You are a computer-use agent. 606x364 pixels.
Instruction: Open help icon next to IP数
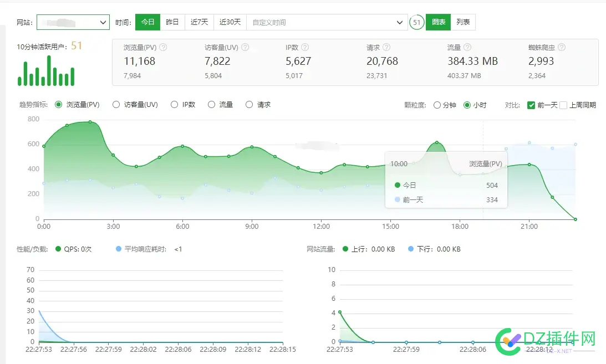point(305,47)
